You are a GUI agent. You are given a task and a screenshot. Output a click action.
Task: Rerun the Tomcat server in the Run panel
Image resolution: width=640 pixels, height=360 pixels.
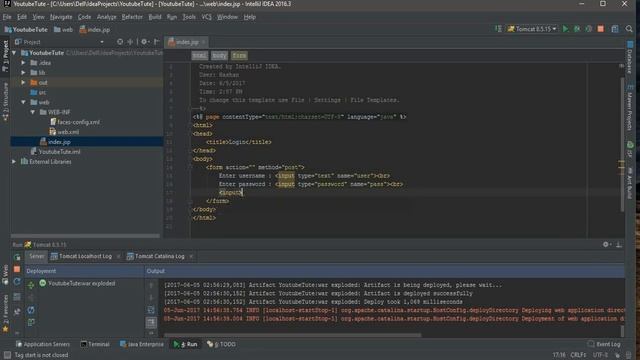pos(17,257)
